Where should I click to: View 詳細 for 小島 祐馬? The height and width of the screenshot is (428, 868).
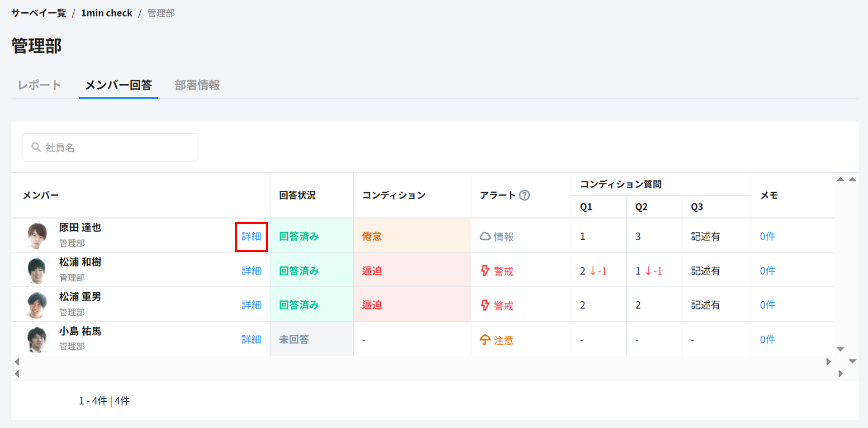pos(251,339)
